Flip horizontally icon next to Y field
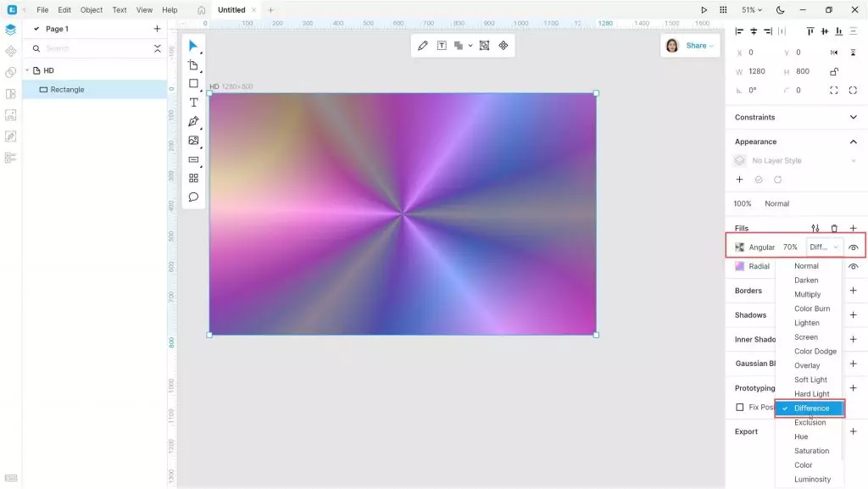Image resolution: width=868 pixels, height=489 pixels. 834,53
